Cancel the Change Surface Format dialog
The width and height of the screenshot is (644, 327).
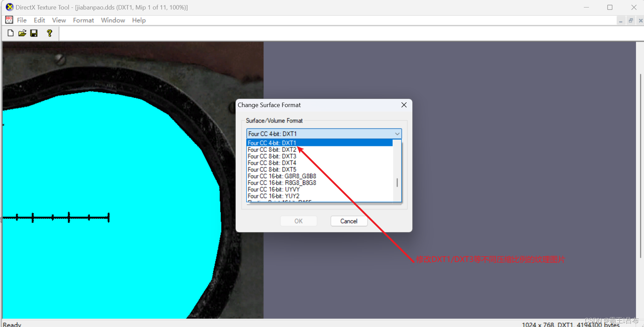[349, 221]
